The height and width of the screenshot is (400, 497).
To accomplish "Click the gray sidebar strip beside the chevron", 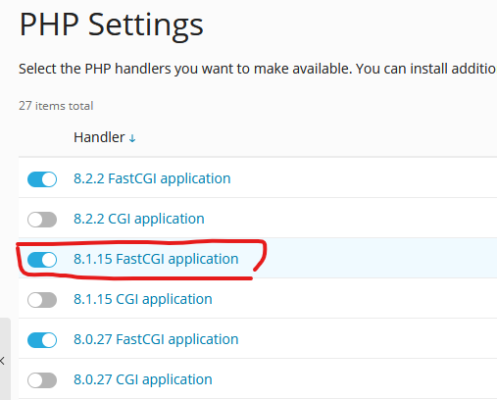I will pos(5,359).
